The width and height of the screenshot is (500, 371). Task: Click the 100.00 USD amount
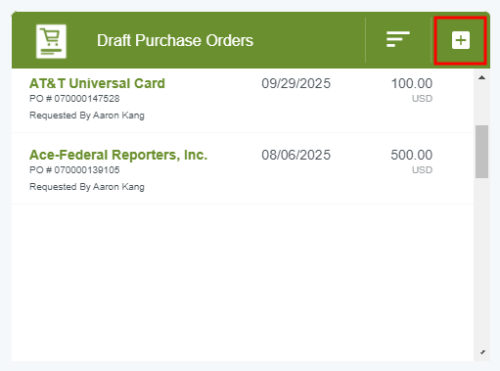(412, 89)
